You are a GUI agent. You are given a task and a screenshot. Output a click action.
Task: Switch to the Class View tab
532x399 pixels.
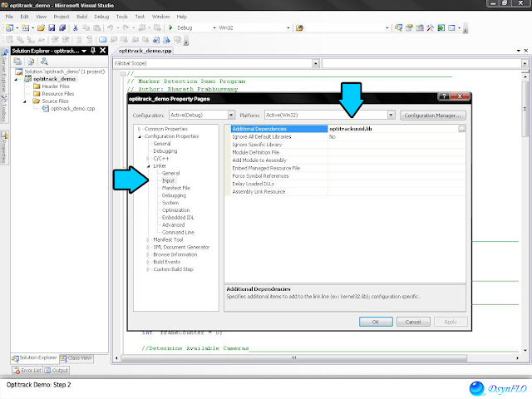pos(76,358)
